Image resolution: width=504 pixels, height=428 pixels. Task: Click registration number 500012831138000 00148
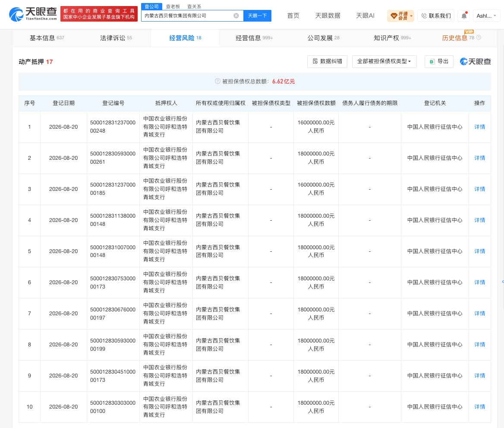point(113,220)
